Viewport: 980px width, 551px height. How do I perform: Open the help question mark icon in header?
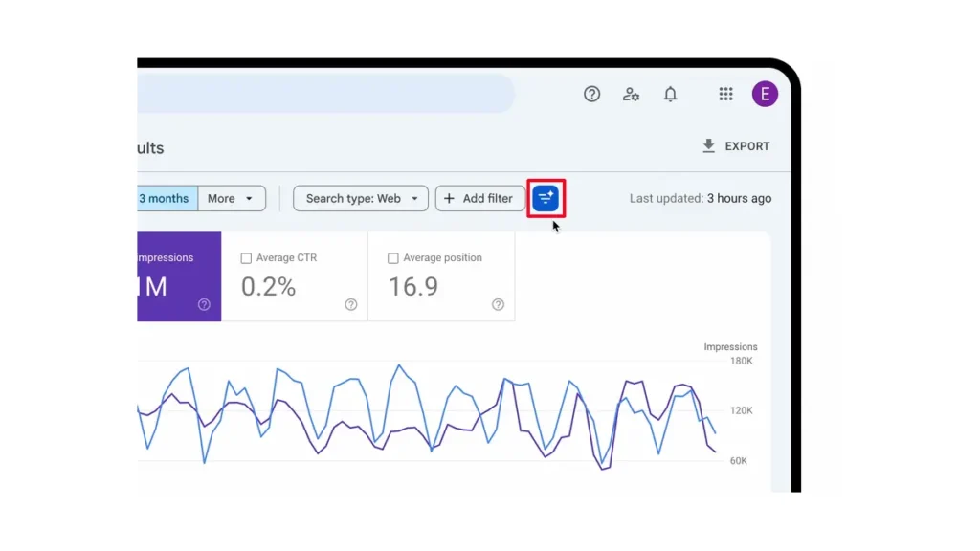click(x=592, y=94)
